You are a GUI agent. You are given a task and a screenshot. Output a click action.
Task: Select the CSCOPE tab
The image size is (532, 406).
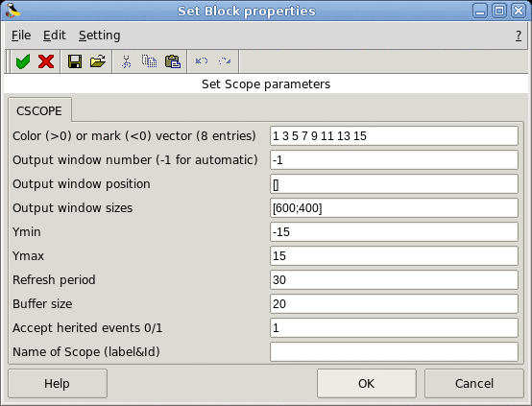39,111
